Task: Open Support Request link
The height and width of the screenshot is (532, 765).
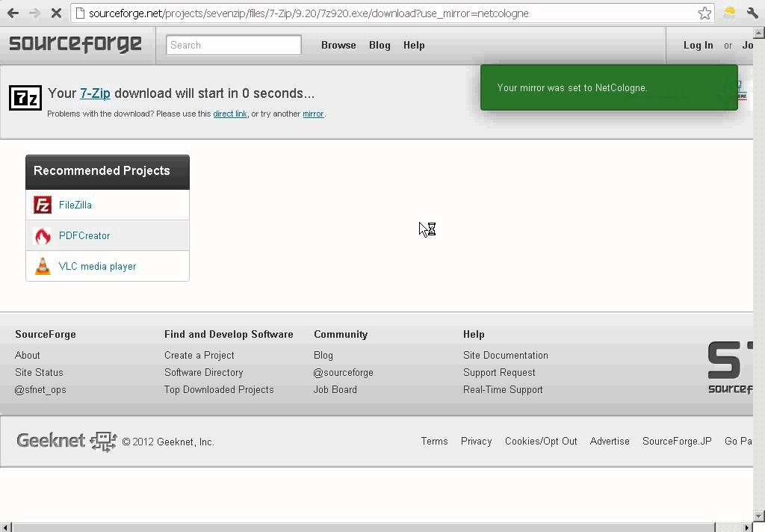Action: tap(499, 372)
